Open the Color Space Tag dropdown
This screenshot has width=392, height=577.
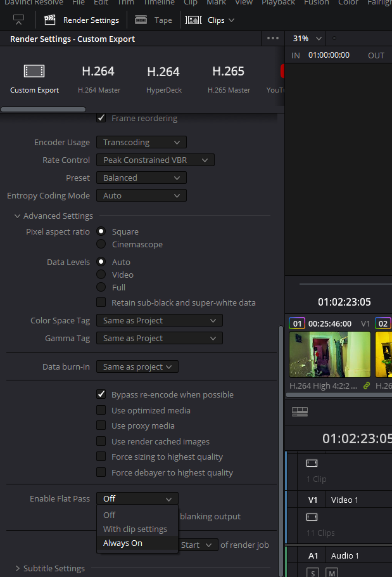tap(160, 320)
